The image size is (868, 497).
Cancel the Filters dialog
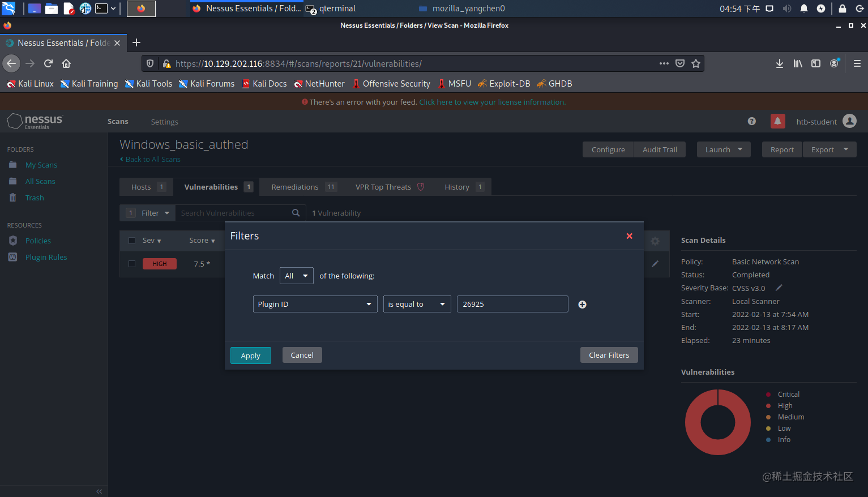coord(302,355)
